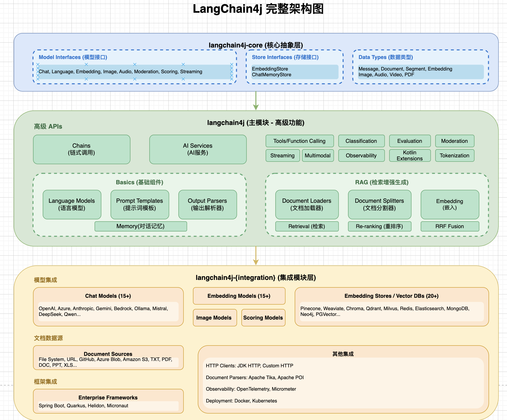Select the 'HTTP Clients: JDK HTTP' line
Screen dimensions: 507x420
[x=250, y=366]
